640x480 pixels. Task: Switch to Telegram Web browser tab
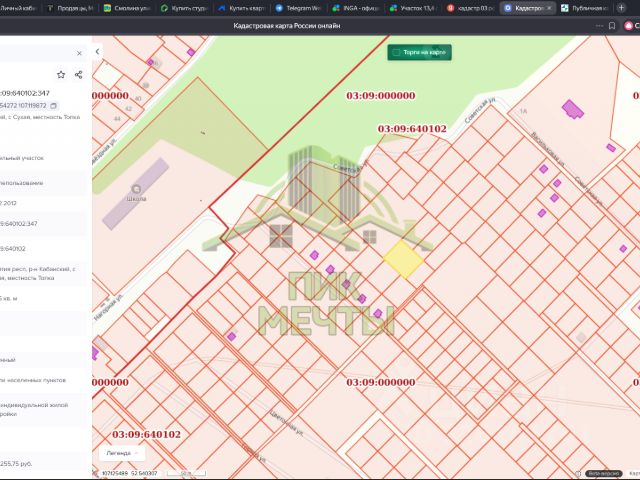pyautogui.click(x=299, y=8)
